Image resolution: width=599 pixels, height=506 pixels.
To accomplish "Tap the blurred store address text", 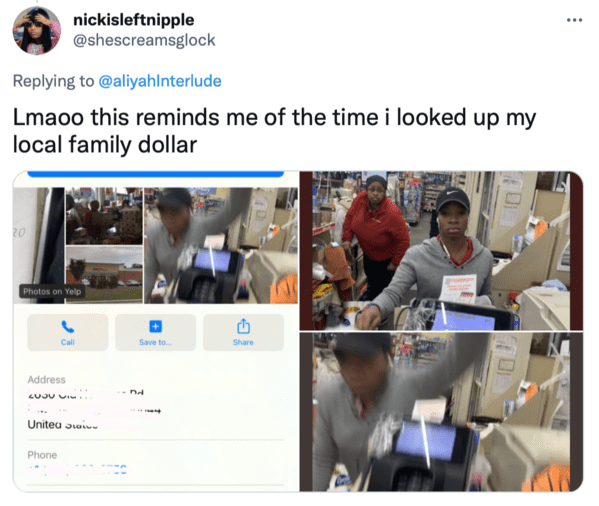I will tap(94, 409).
